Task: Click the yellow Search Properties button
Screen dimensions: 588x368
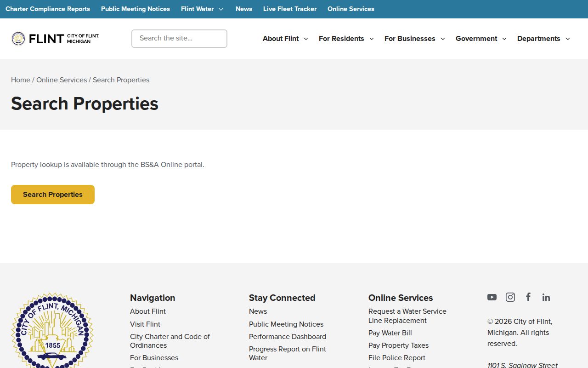Action: pyautogui.click(x=53, y=195)
